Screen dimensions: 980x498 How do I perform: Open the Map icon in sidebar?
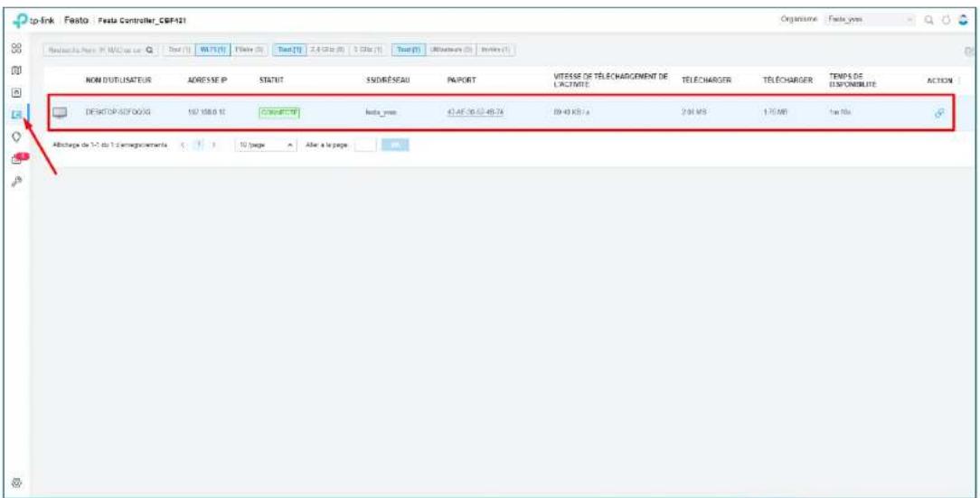tap(17, 70)
